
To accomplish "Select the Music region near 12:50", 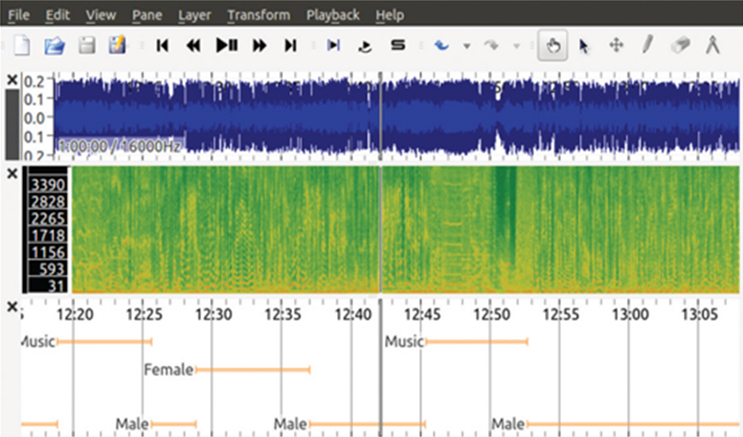I will pos(477,341).
